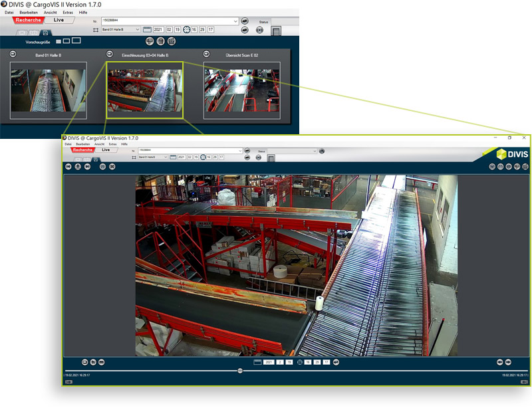Image resolution: width=532 pixels, height=412 pixels.
Task: Confirm the Nr. entry in the thumbnail overview window
Action: click(x=245, y=21)
